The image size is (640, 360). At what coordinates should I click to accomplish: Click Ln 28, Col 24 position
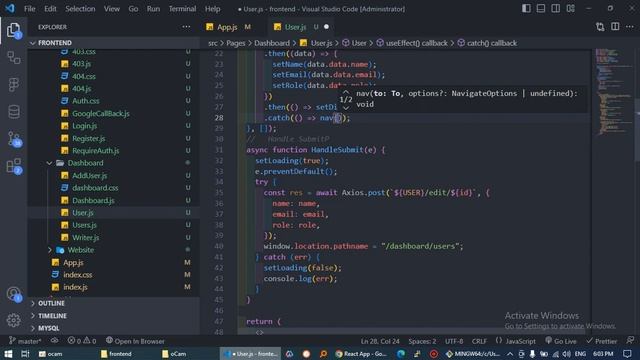pyautogui.click(x=380, y=341)
